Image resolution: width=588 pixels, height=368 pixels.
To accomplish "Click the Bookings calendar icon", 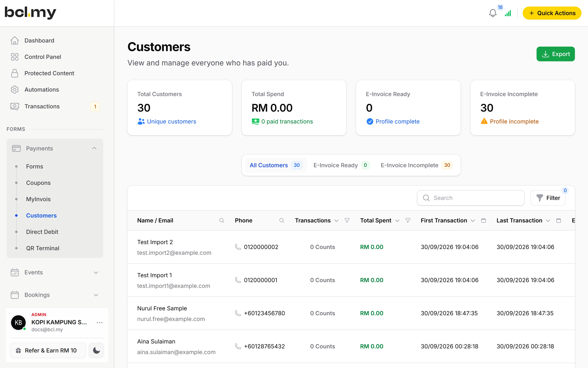I will (x=14, y=295).
